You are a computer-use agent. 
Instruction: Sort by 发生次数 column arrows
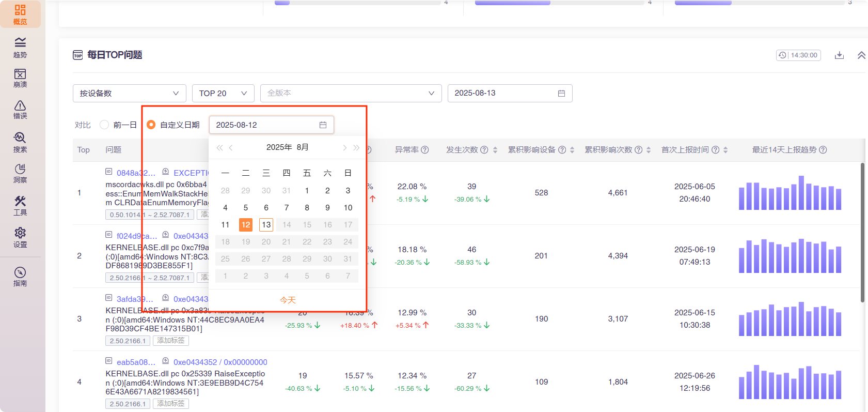[495, 150]
